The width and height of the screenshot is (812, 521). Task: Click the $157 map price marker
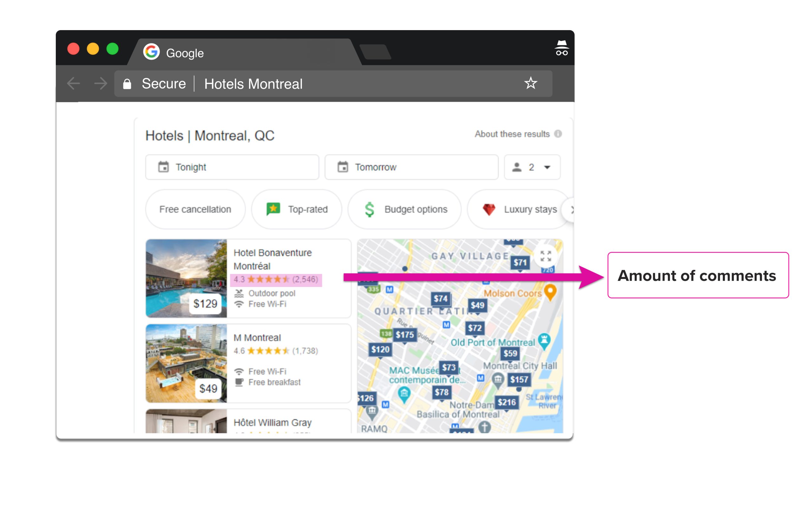519,380
